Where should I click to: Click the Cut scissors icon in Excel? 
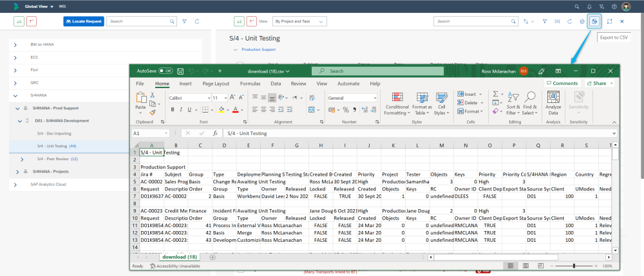[x=153, y=95]
